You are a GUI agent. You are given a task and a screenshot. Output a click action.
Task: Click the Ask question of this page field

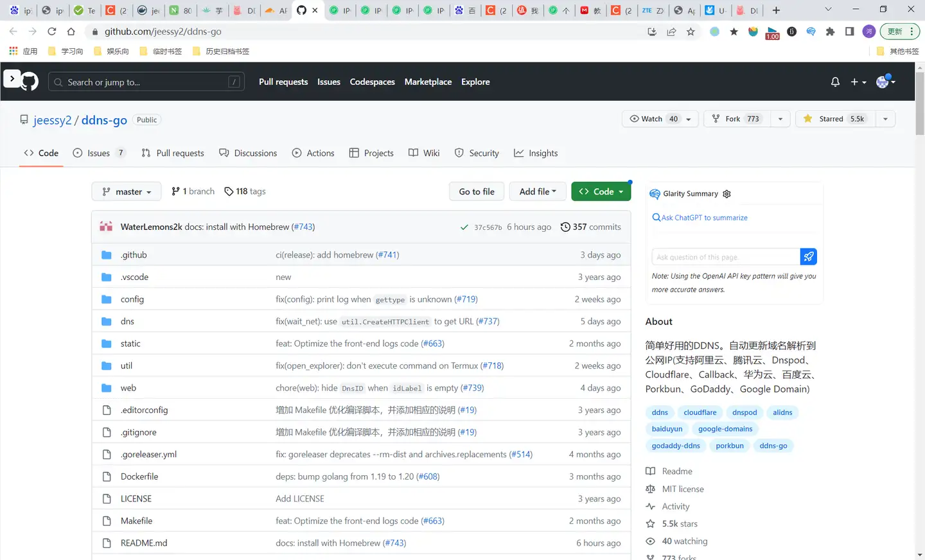(x=726, y=257)
